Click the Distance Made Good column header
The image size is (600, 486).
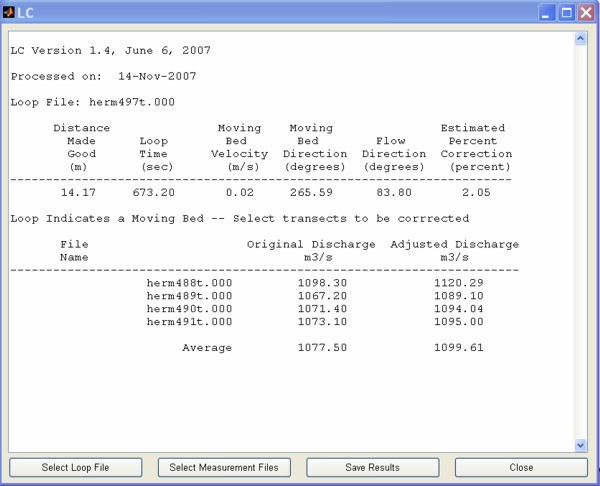tap(81, 147)
